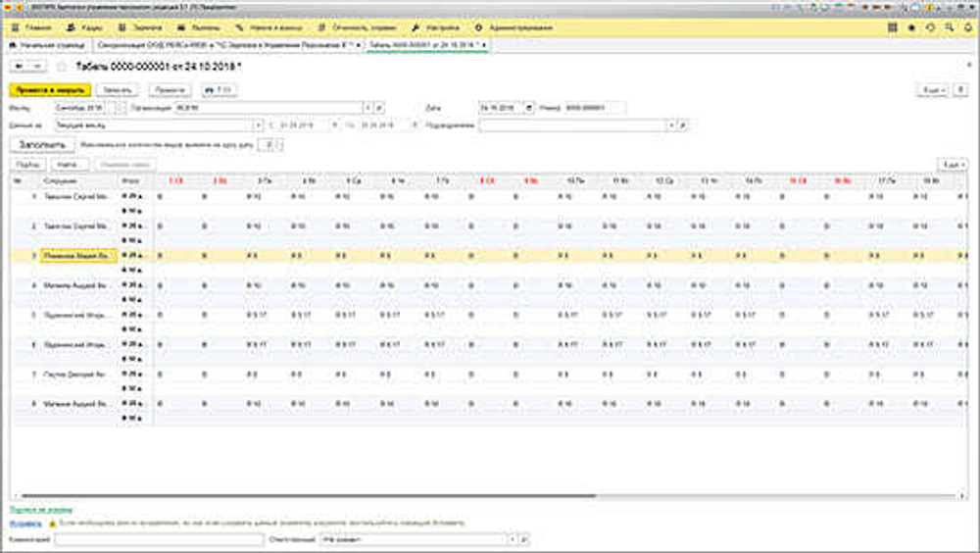Click into Месяц field
980x553 pixels.
[79, 108]
